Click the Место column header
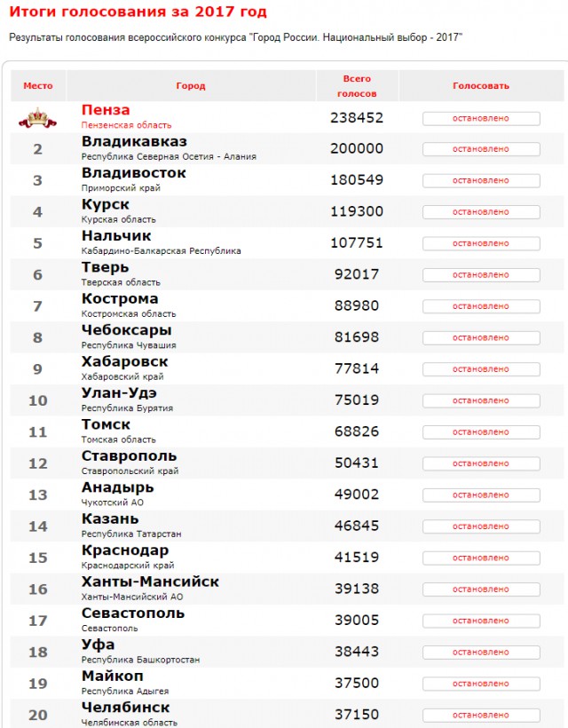568x728 pixels. (x=38, y=86)
